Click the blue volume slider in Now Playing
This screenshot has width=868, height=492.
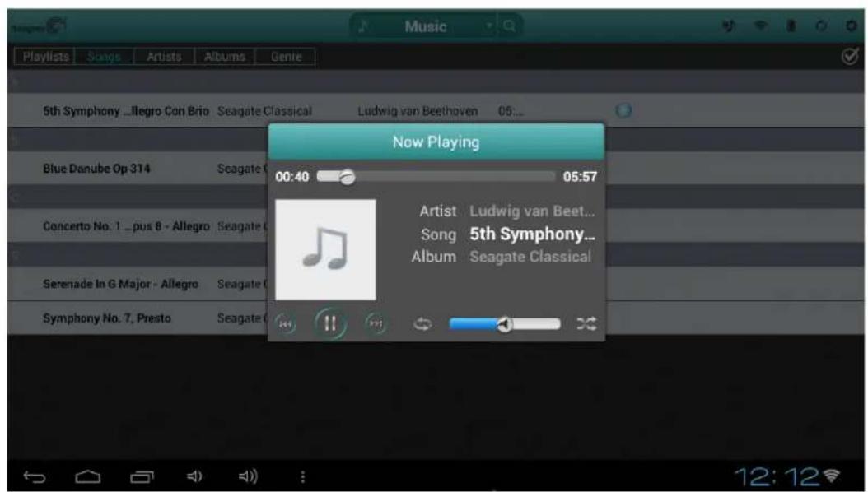point(505,324)
